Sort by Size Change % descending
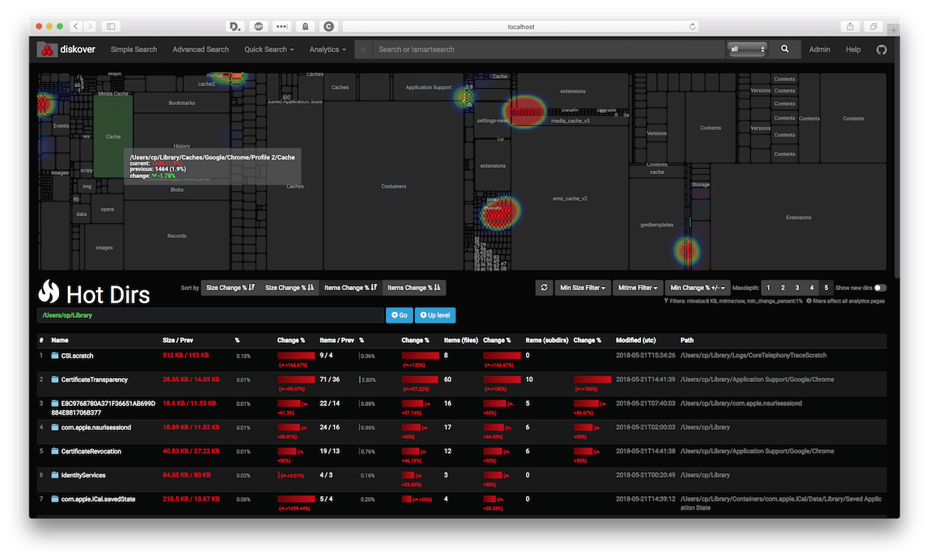Screen dimensions: 929x560 coord(230,288)
